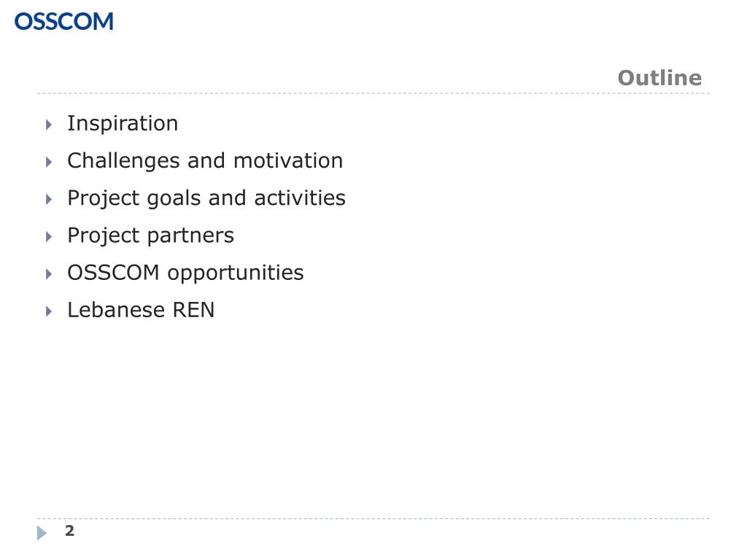Click the dotted line under the Outline title
The width and height of the screenshot is (747, 560).
[x=373, y=93]
